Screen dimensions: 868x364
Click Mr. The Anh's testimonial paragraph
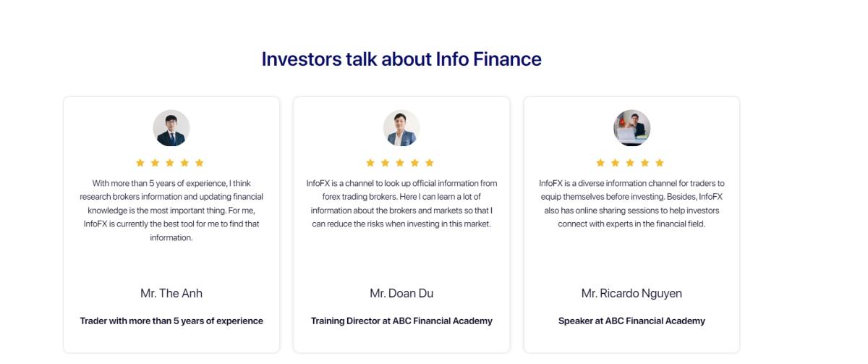click(x=171, y=210)
